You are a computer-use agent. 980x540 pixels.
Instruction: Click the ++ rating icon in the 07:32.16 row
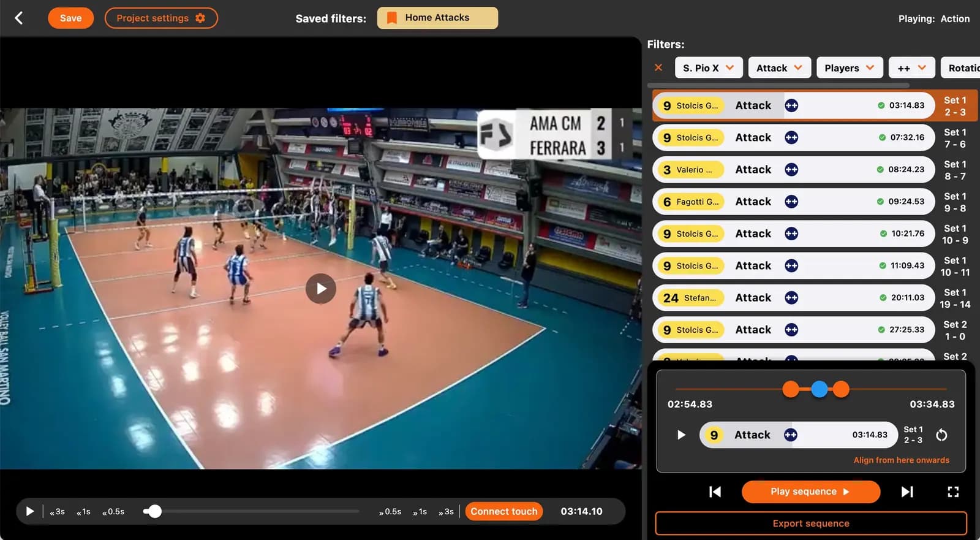click(x=791, y=137)
